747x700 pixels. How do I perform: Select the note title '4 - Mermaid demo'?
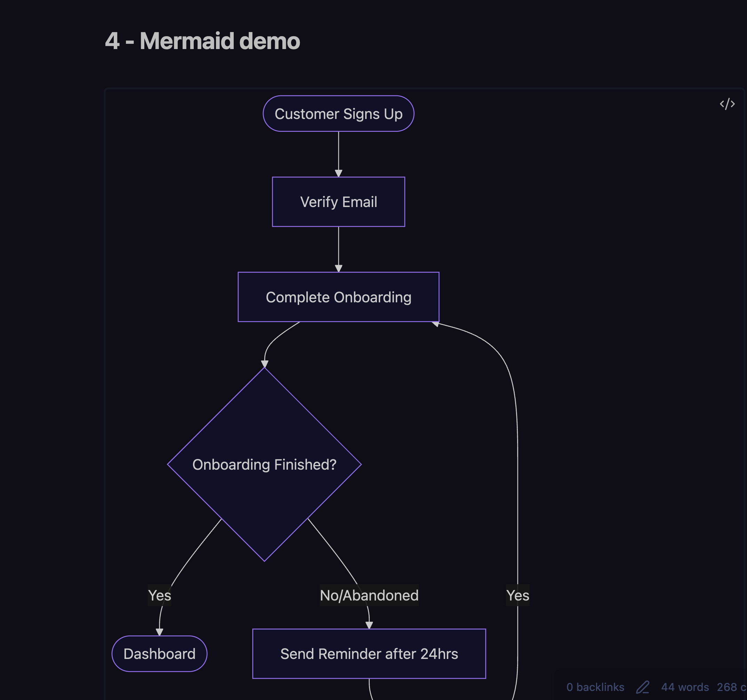[202, 41]
